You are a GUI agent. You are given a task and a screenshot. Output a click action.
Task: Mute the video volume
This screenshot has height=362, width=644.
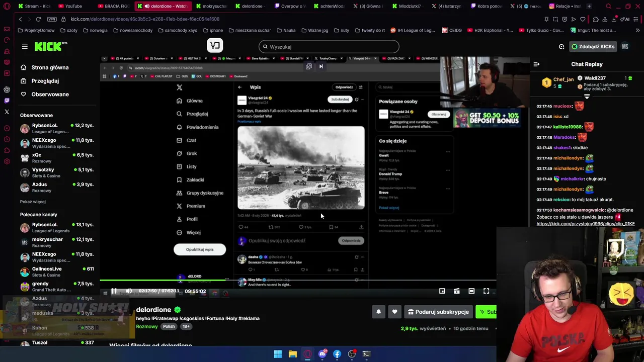(129, 291)
